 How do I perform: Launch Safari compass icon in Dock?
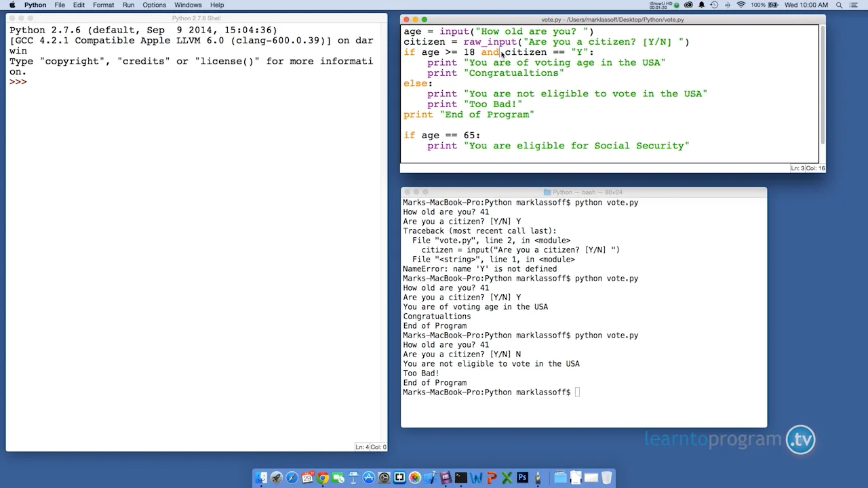pos(292,478)
